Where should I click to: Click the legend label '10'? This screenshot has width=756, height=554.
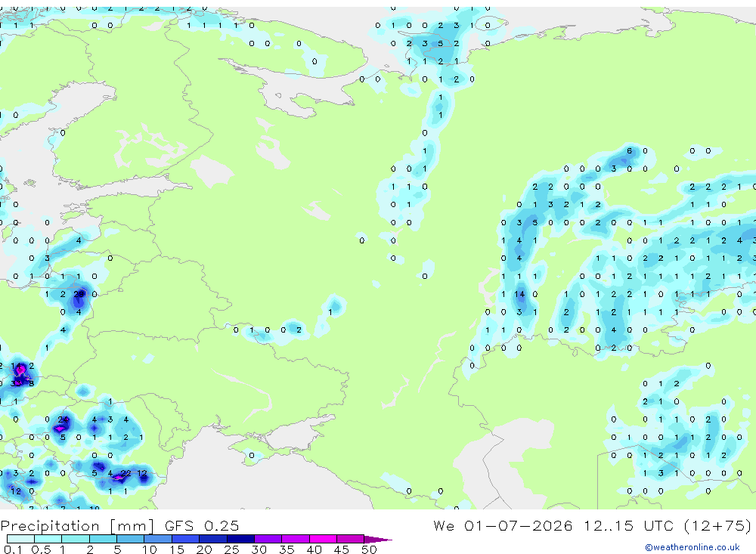coord(150,549)
